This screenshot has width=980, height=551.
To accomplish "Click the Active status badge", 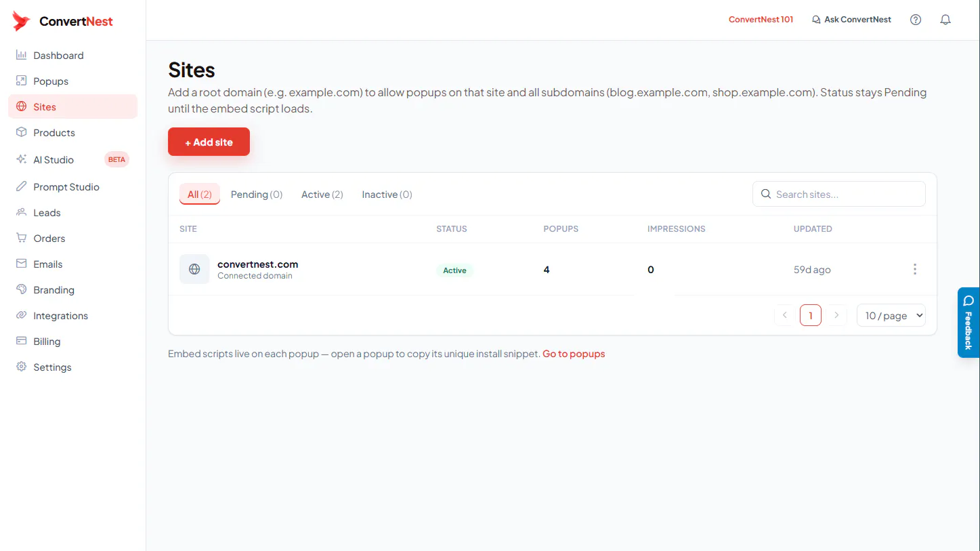I will (454, 270).
